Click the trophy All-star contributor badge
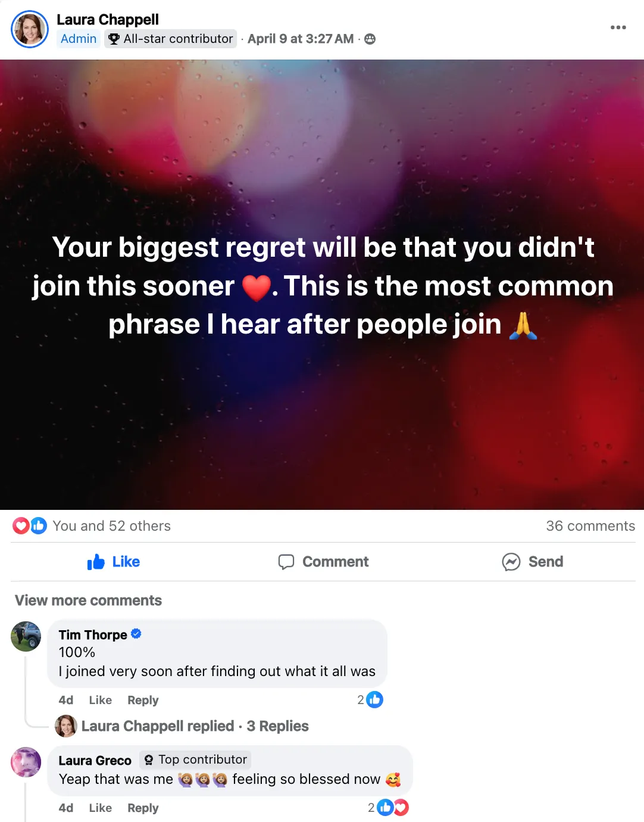Image resolution: width=644 pixels, height=822 pixels. [170, 39]
